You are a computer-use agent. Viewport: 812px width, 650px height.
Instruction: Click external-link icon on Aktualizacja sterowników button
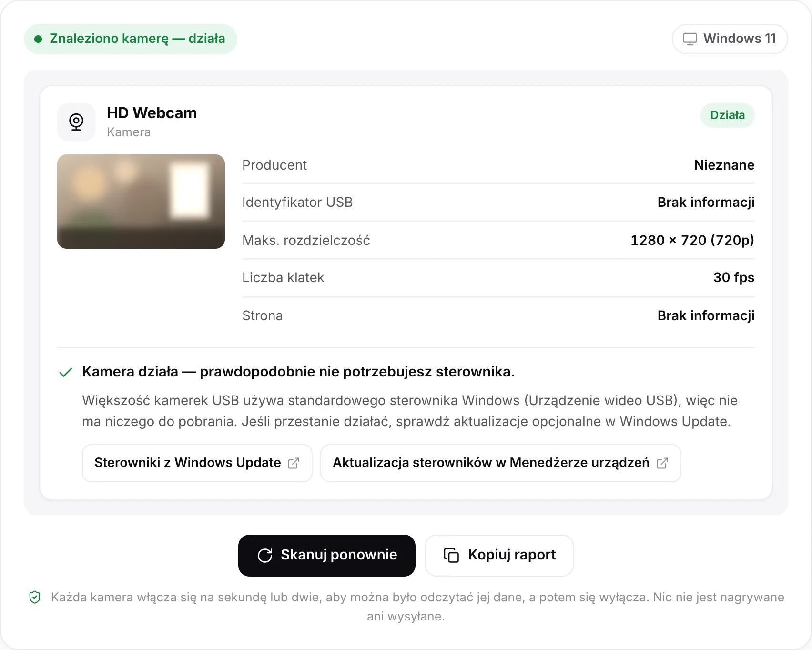(662, 463)
